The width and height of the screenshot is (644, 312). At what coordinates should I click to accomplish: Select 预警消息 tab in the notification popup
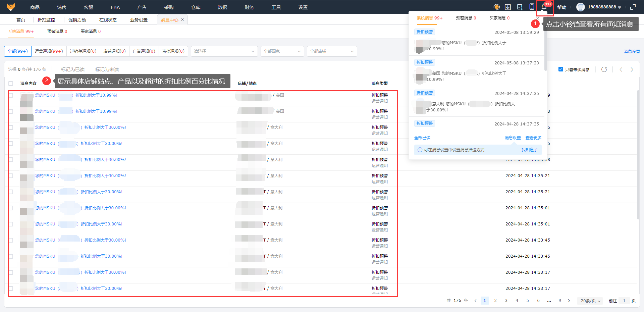tap(466, 18)
